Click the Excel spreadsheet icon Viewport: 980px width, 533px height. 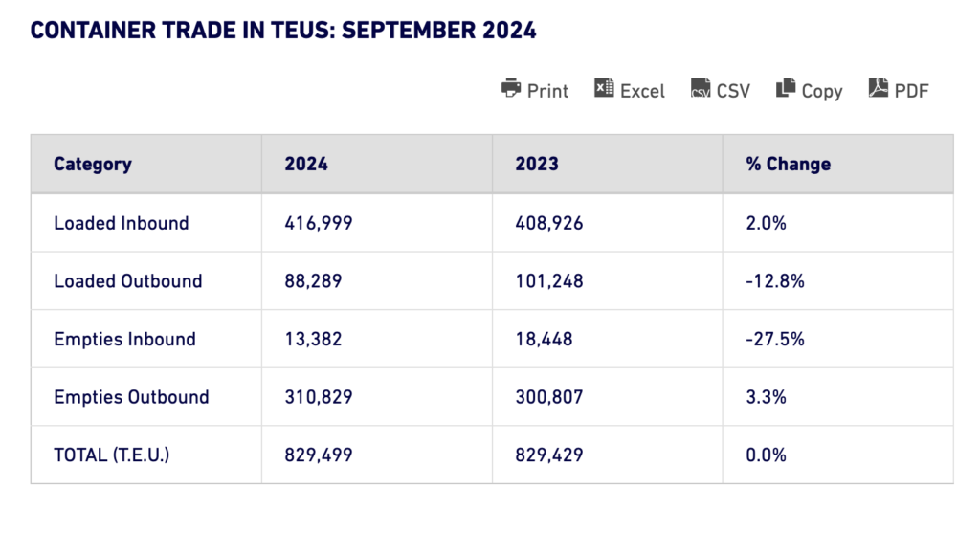[604, 88]
